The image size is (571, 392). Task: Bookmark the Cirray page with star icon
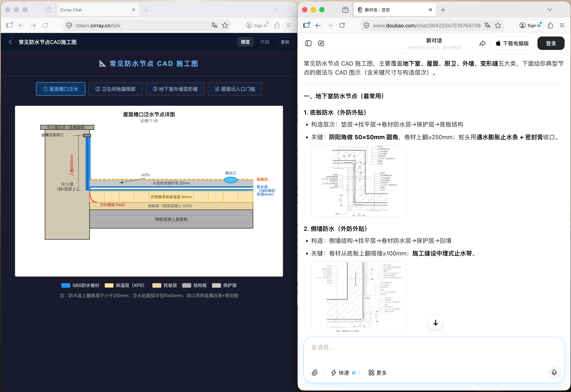point(225,25)
